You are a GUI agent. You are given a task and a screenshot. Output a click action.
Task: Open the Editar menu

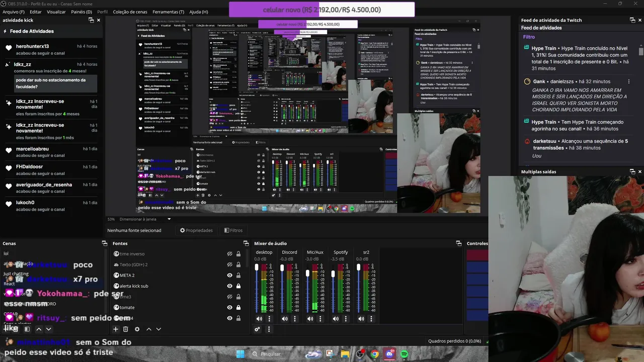pyautogui.click(x=36, y=12)
